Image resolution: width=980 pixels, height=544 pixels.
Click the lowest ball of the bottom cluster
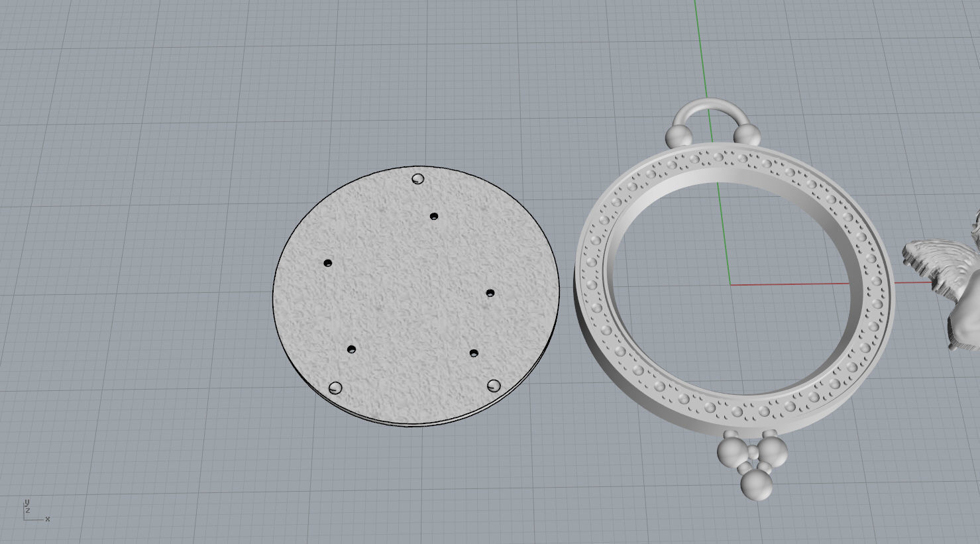[x=756, y=485]
